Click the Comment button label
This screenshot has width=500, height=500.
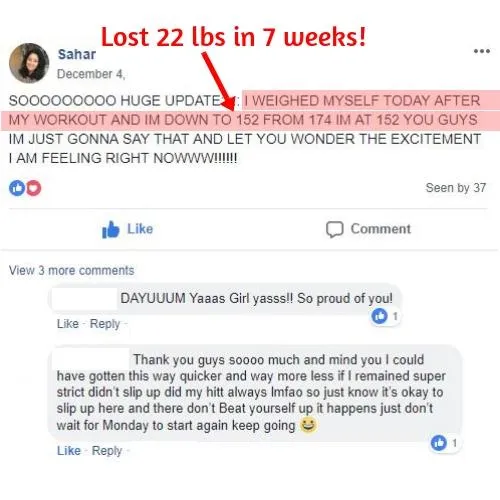click(381, 229)
